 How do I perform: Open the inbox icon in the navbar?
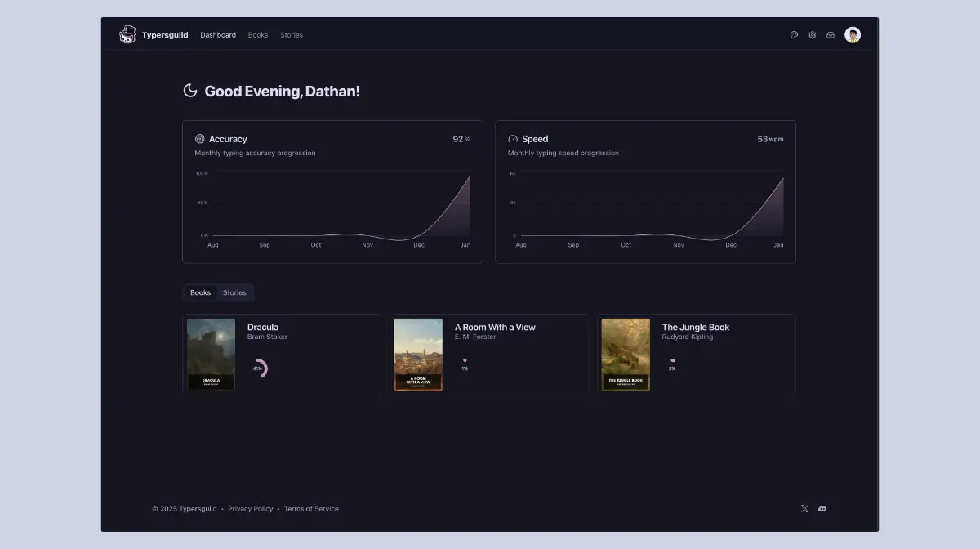(x=831, y=34)
